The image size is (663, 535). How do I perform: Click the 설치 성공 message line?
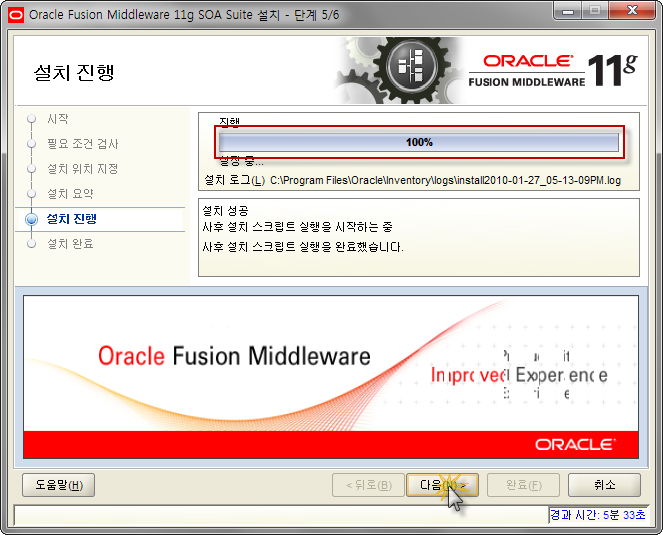(225, 210)
